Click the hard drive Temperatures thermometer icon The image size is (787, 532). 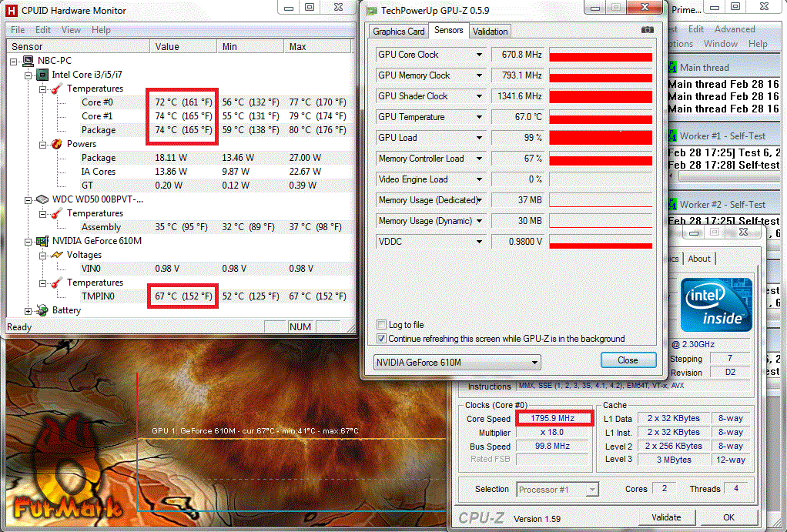coord(57,214)
